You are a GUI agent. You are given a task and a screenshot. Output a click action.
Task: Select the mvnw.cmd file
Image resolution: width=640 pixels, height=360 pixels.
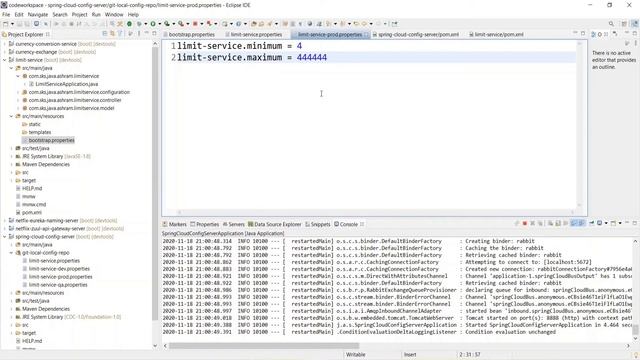(x=34, y=204)
